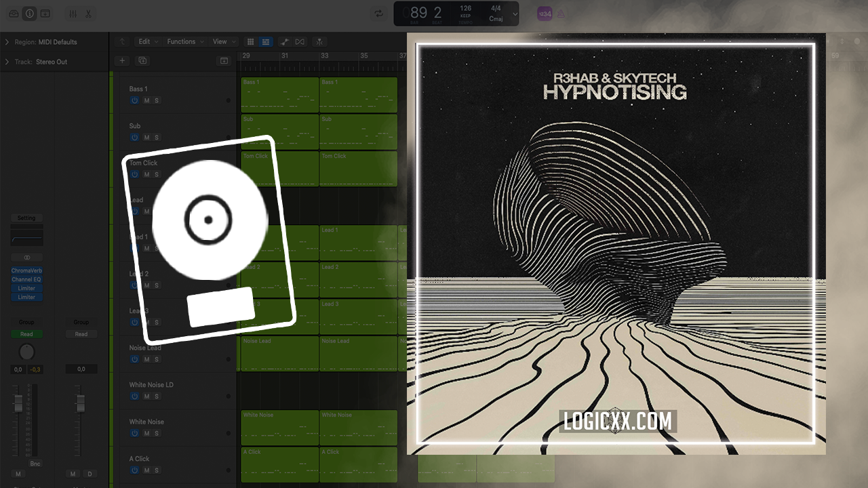This screenshot has height=488, width=868.
Task: Expand the Track Stereo Out section
Action: (x=7, y=62)
